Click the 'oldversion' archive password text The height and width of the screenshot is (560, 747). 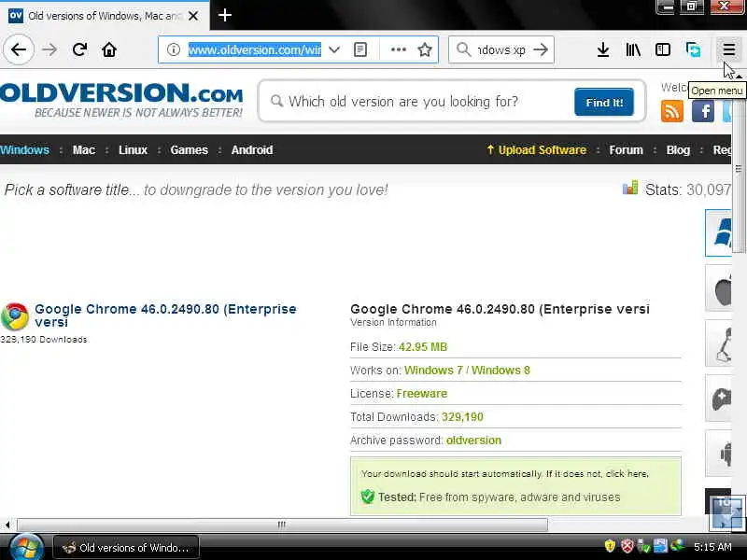(x=473, y=441)
